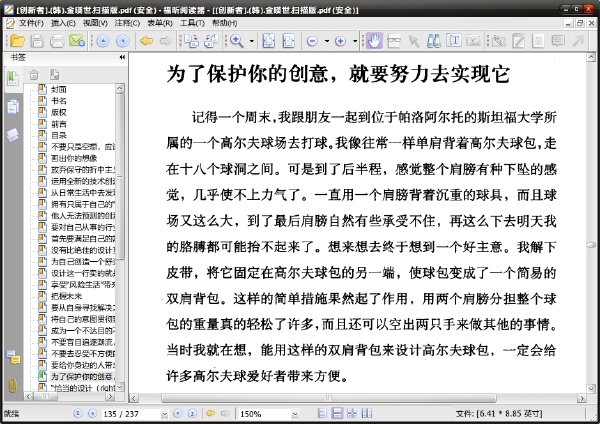
Task: Open the Attachments paperclip panel icon
Action: (13, 385)
